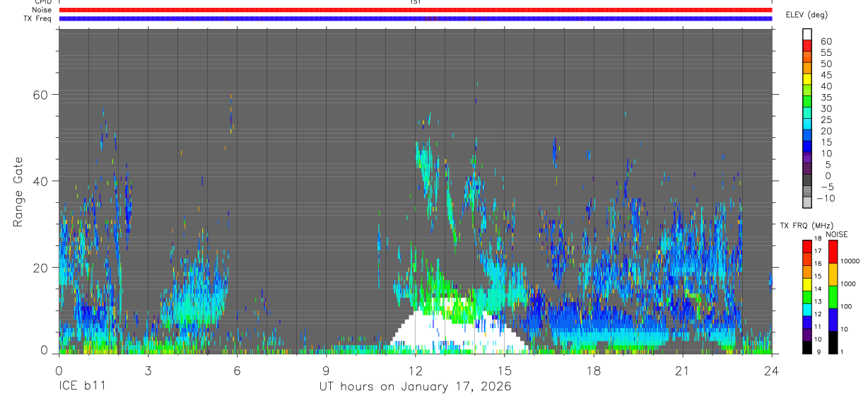Click the '18' hour tick on time axis

click(x=593, y=370)
